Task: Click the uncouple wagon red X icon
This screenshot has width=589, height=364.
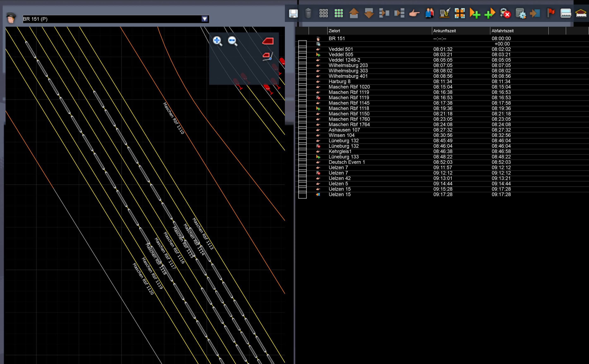Action: (505, 13)
